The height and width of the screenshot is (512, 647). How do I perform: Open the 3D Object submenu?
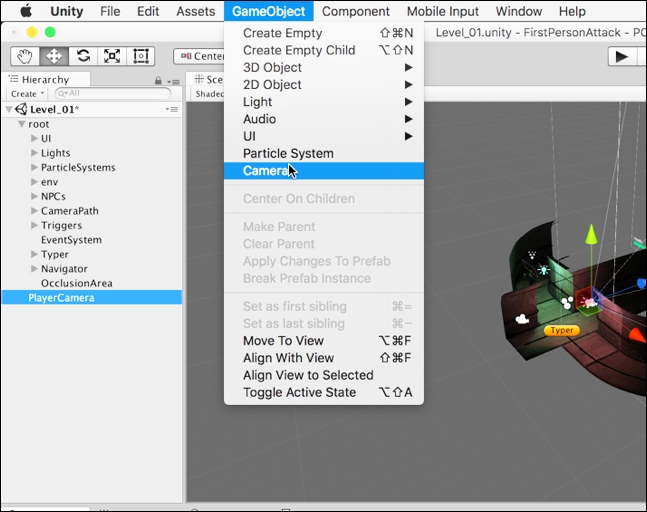[324, 67]
